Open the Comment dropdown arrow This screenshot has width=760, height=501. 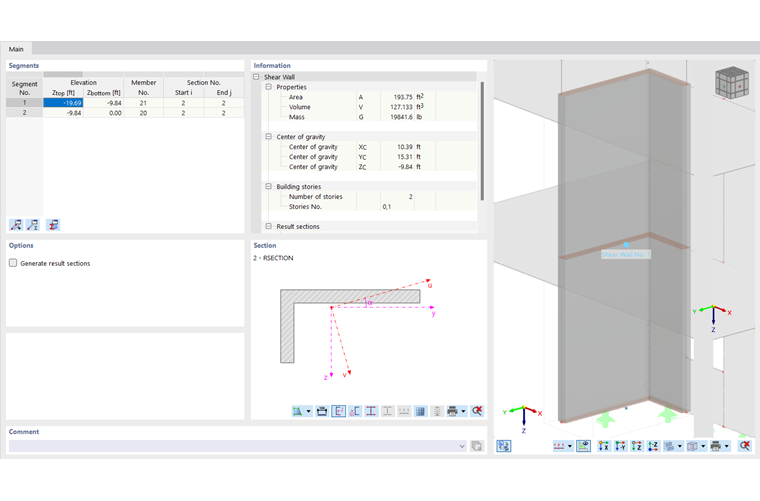pos(462,446)
